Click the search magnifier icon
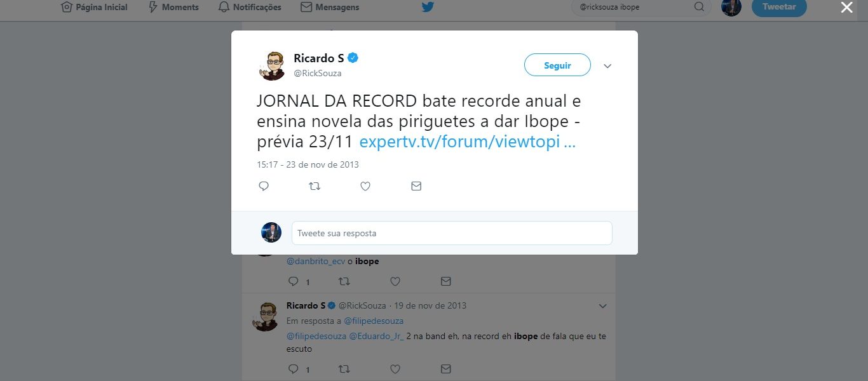The image size is (868, 381). point(699,7)
